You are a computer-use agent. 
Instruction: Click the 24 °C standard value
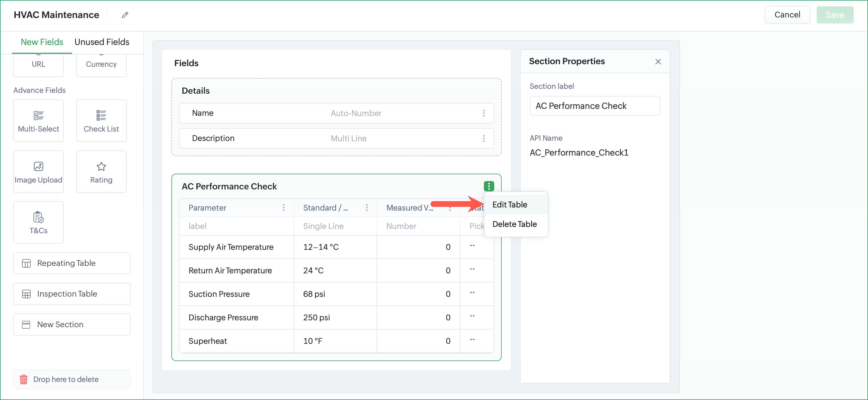[x=313, y=271]
